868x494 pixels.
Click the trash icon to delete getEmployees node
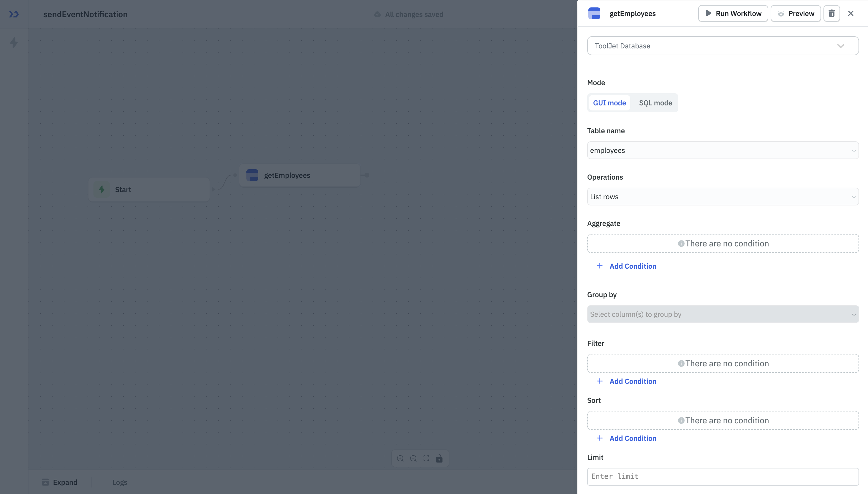pyautogui.click(x=831, y=13)
